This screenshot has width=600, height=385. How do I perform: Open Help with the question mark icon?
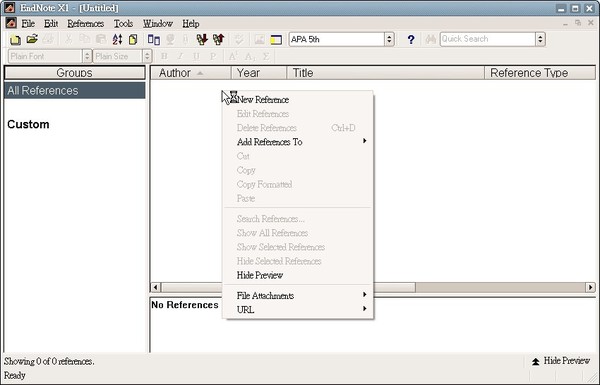tap(411, 39)
